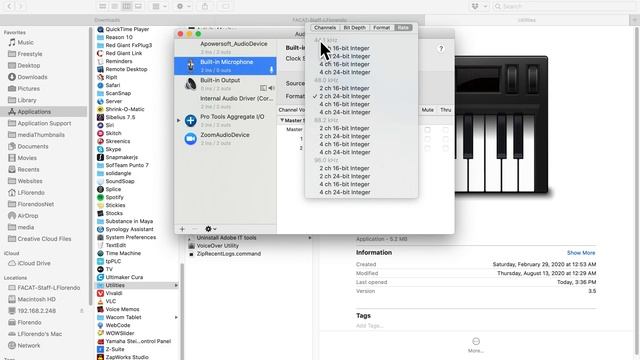Select the Format sort segment
Screen dimensions: 640x360
(x=381, y=28)
